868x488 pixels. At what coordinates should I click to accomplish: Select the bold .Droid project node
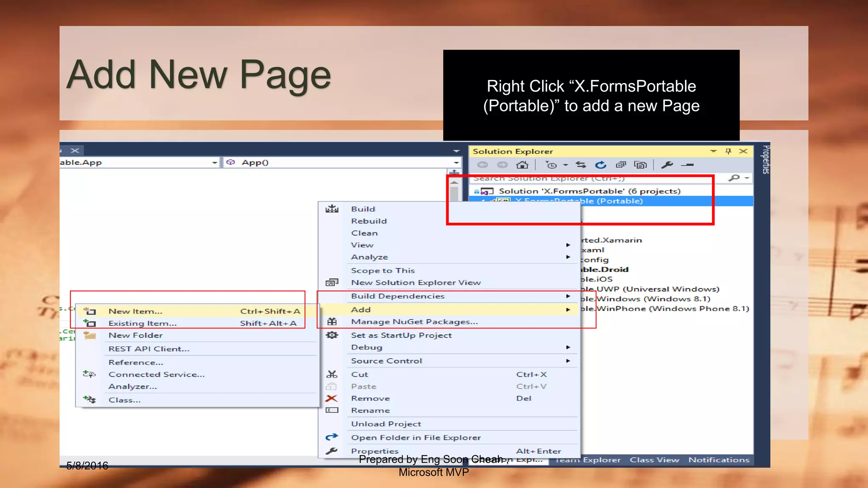click(x=604, y=269)
